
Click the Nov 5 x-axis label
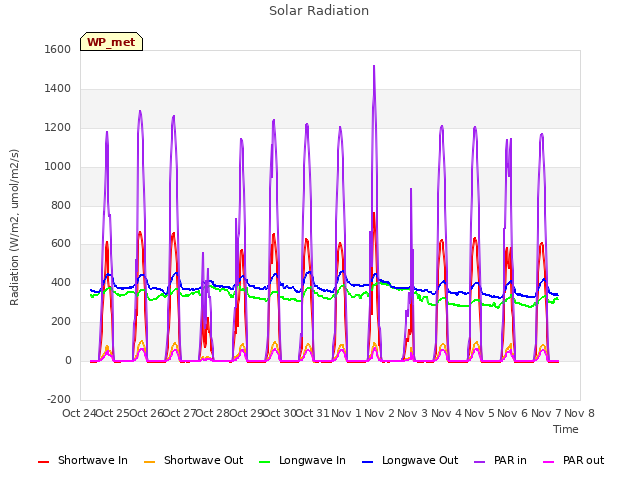click(x=480, y=413)
